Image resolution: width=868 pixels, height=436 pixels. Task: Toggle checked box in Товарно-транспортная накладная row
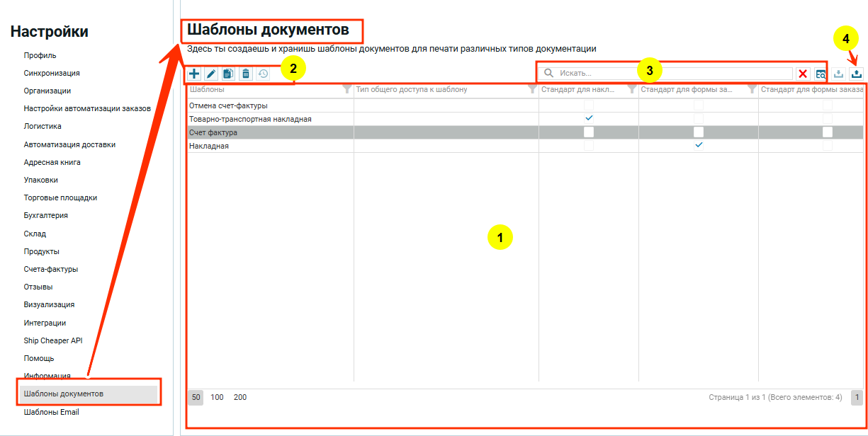click(589, 118)
